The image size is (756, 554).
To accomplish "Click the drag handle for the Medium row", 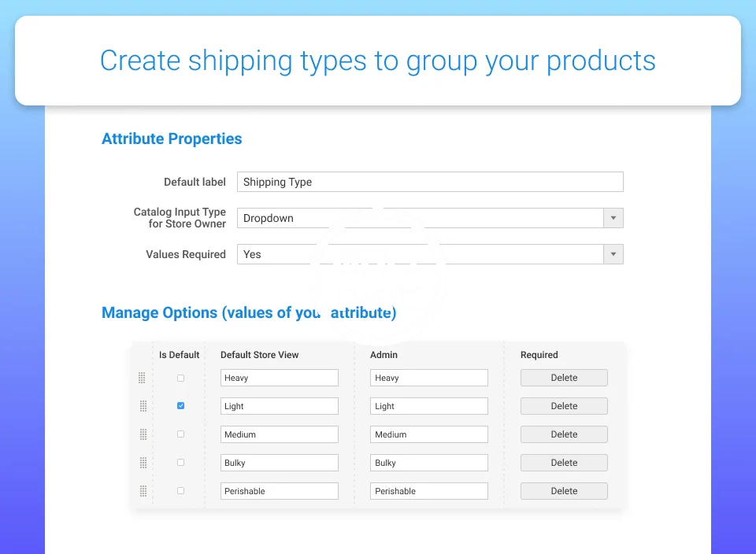I will point(142,434).
